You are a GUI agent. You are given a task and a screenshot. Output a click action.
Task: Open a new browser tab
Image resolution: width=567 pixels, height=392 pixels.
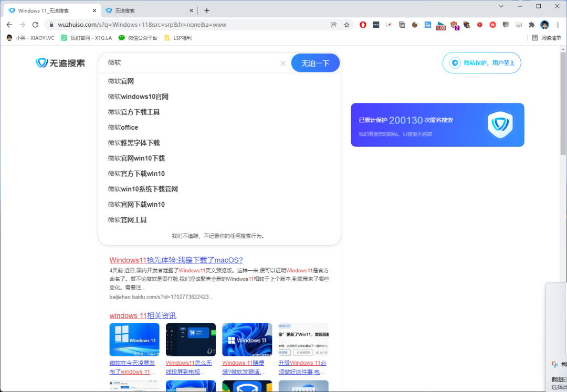point(206,10)
